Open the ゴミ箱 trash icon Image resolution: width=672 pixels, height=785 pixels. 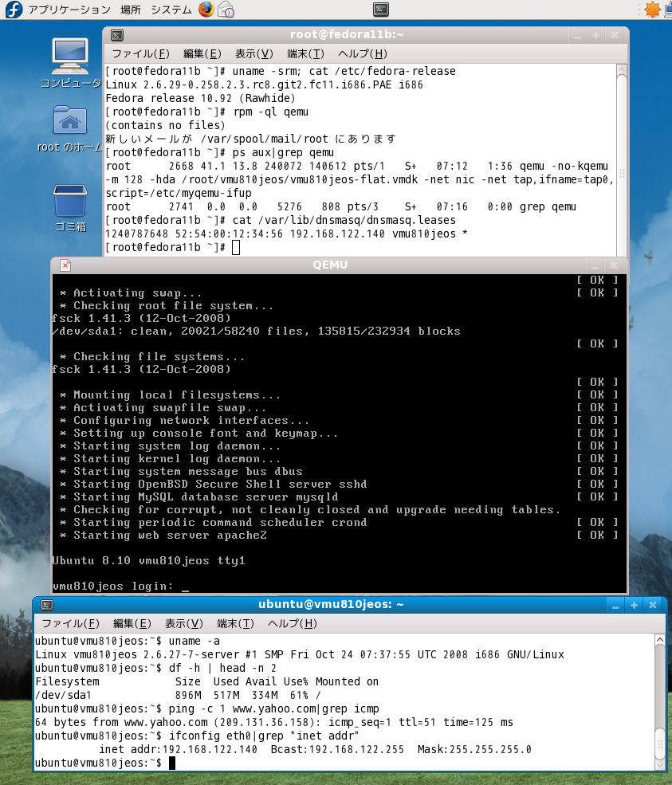click(70, 208)
